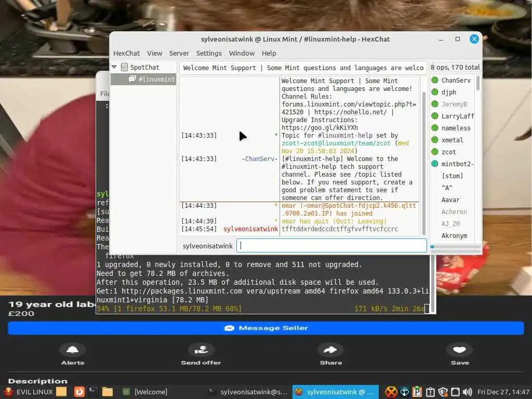The height and width of the screenshot is (399, 532).
Task: Click the green op icon beside djph
Action: pos(435,92)
